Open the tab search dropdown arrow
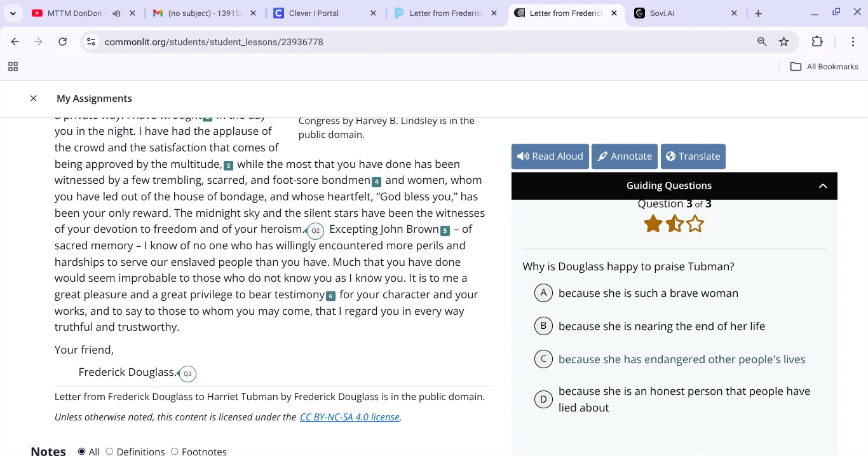Screen dimensions: 868x456 (13, 13)
